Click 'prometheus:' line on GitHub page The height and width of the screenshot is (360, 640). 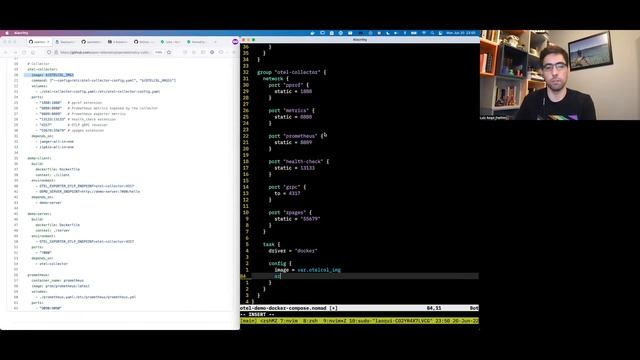pyautogui.click(x=38, y=275)
